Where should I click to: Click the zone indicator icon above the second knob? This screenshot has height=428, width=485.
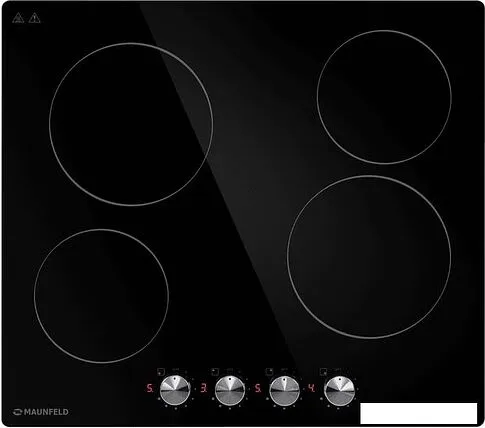click(x=215, y=371)
